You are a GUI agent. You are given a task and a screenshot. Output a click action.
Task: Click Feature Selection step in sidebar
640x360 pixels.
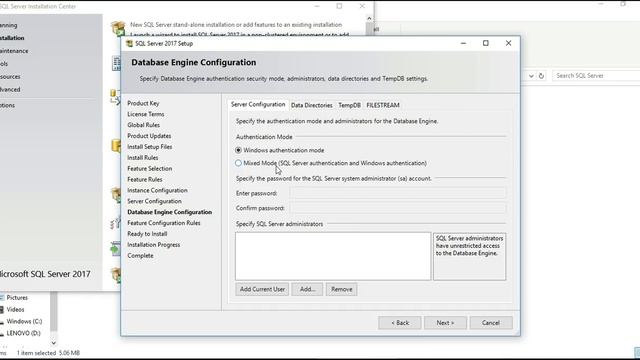tap(149, 169)
